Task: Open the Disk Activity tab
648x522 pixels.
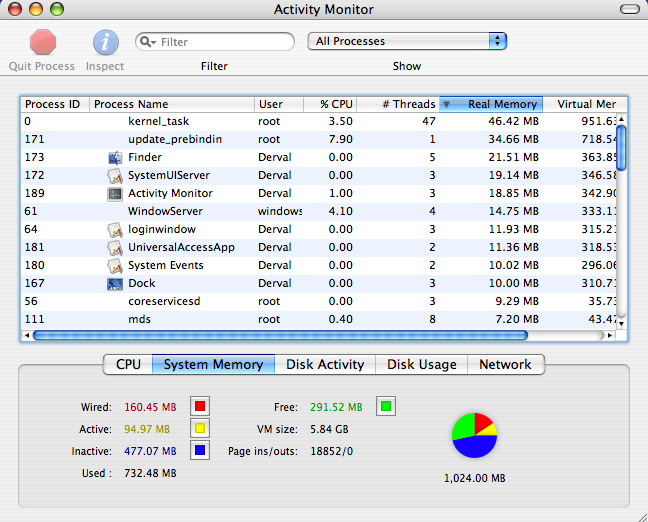Action: click(325, 364)
